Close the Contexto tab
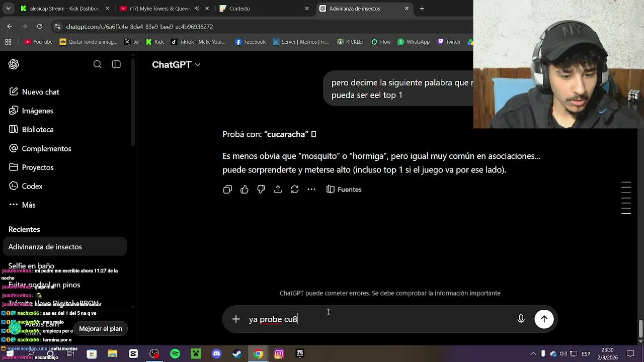The width and height of the screenshot is (644, 362). pyautogui.click(x=307, y=9)
